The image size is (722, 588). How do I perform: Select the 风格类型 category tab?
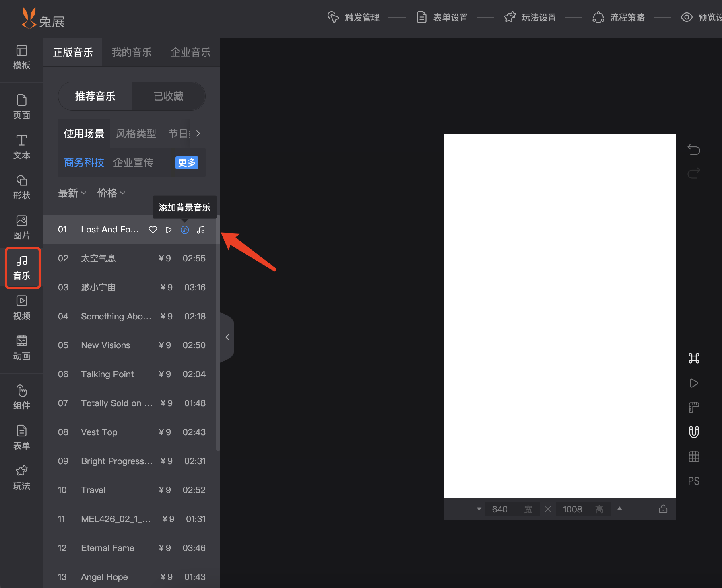(x=136, y=134)
